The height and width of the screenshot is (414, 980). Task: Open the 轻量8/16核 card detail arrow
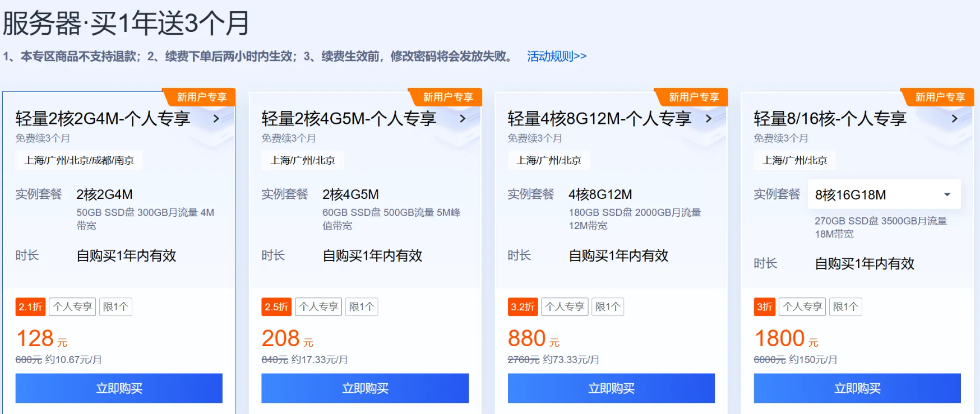point(954,119)
